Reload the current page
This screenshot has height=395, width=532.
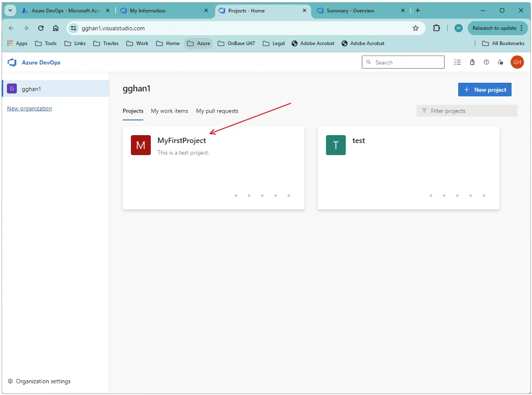pos(41,28)
